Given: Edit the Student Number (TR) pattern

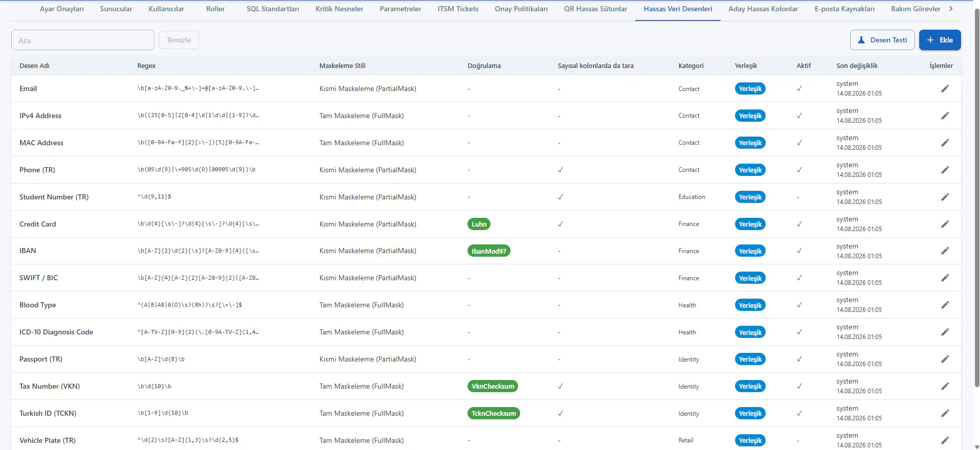Looking at the screenshot, I should tap(945, 197).
